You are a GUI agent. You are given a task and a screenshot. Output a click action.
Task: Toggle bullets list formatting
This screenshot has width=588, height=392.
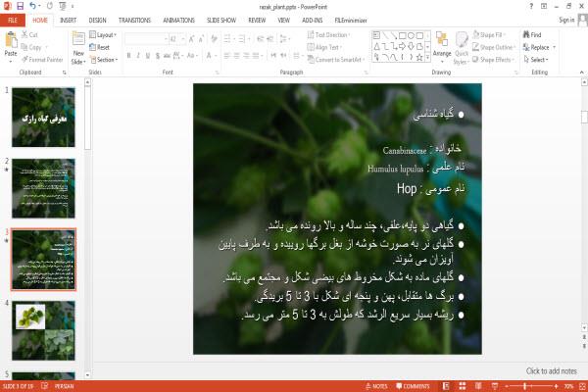click(228, 38)
